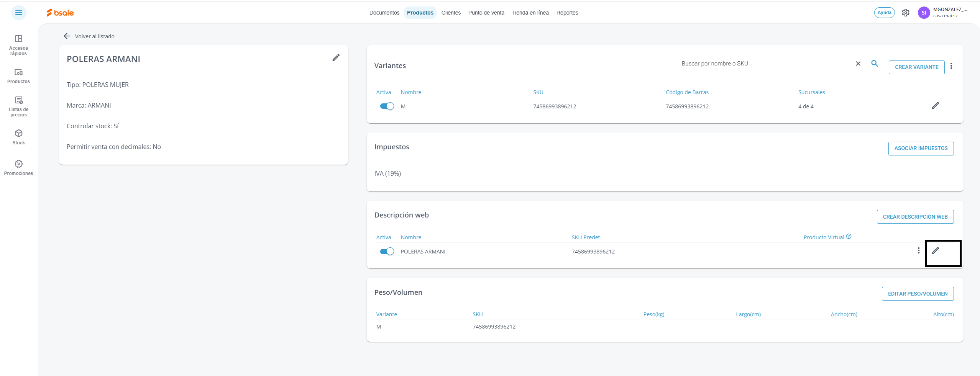Click Tipo: POLERAS MUJER text
The width and height of the screenshot is (980, 376).
(98, 85)
